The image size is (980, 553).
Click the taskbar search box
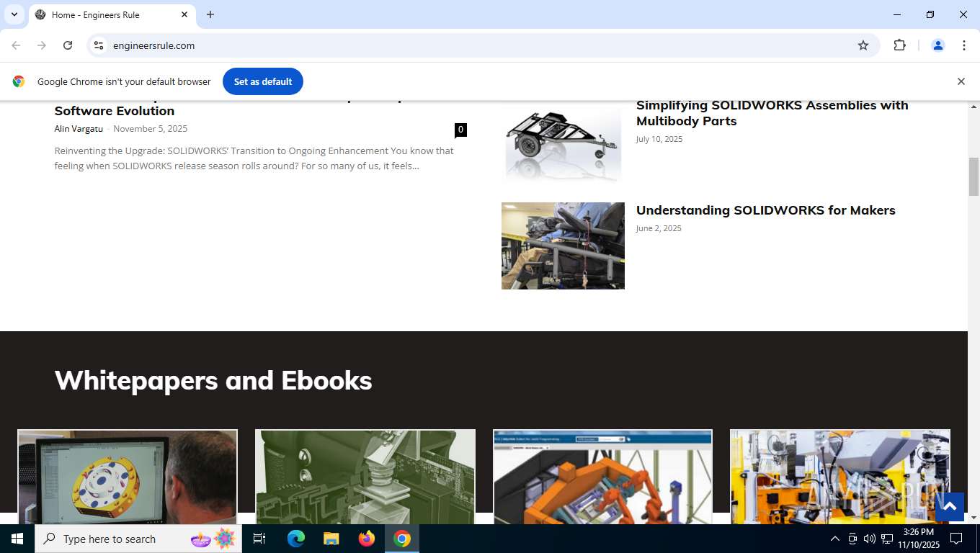(x=138, y=539)
